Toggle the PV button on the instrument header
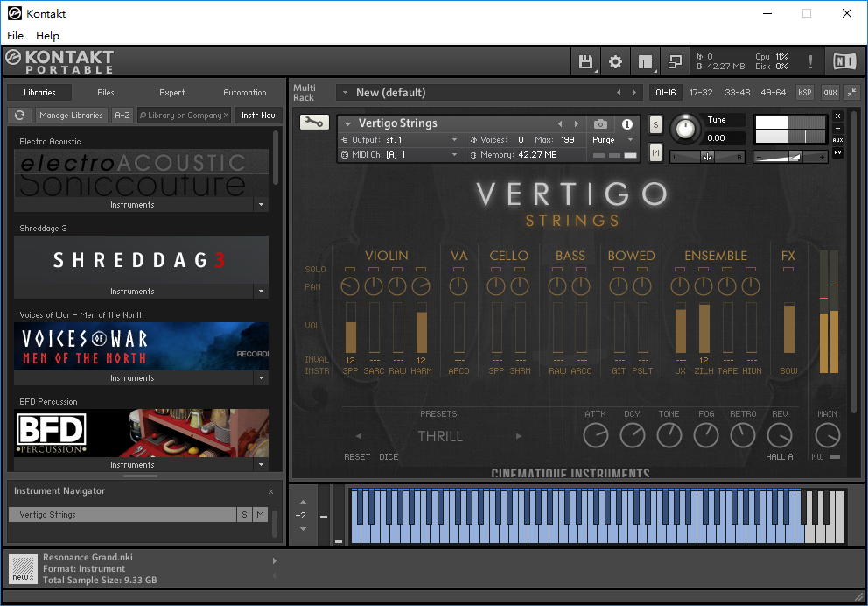The height and width of the screenshot is (606, 868). click(838, 152)
